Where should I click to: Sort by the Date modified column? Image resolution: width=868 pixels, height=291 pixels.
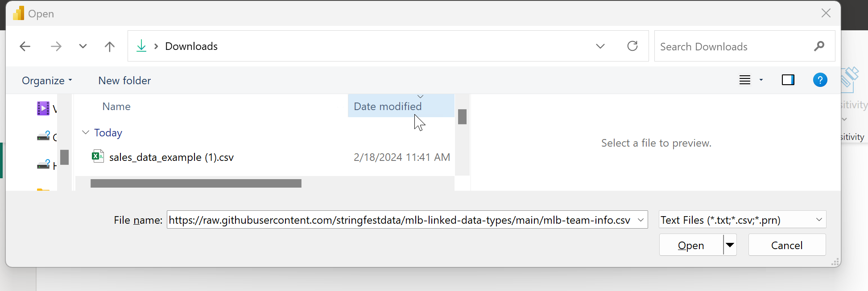387,107
